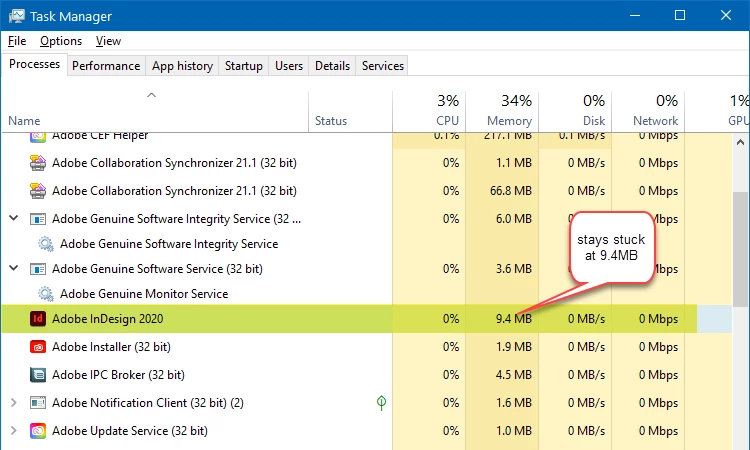
Task: Click the Adobe InDesign 2020 Id icon
Action: [38, 318]
